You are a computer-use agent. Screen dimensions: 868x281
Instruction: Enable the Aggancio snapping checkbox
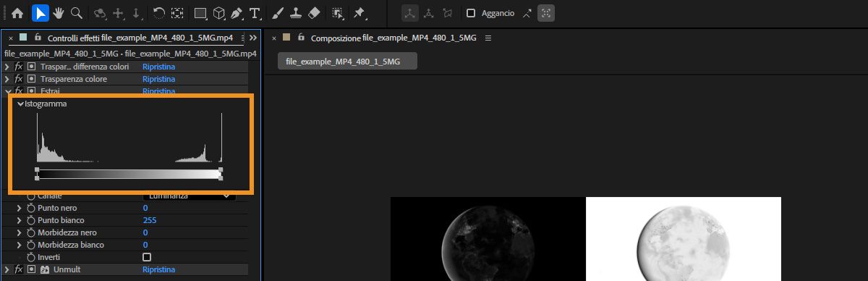tap(471, 13)
